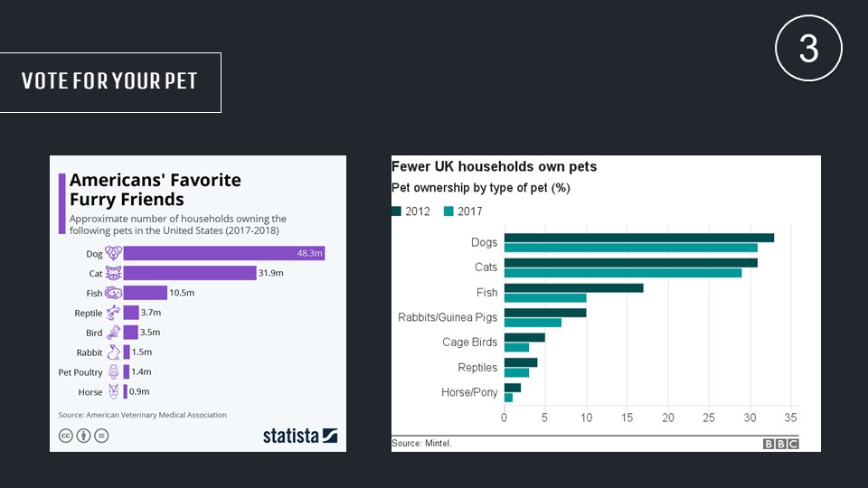Click the 2012 legend color swatch
The height and width of the screenshot is (488, 868).
point(396,211)
